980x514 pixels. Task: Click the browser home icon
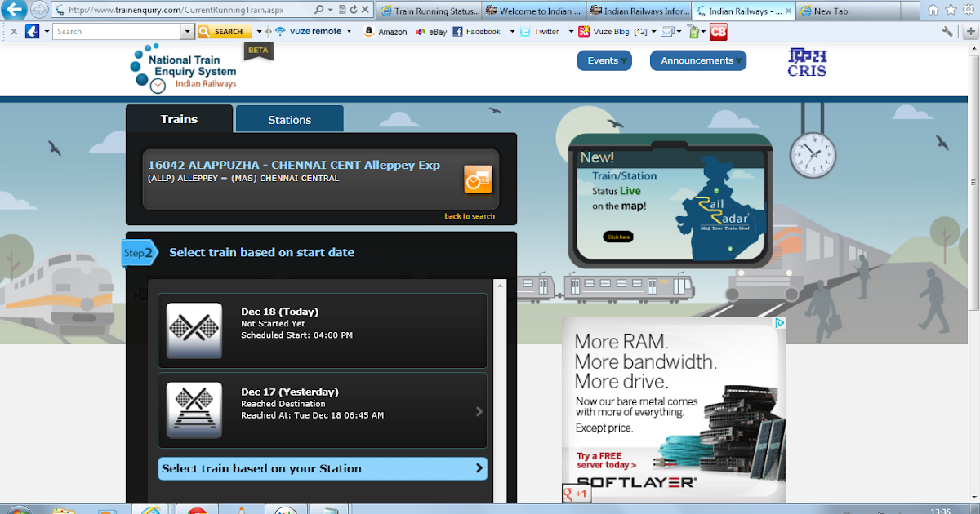[933, 10]
